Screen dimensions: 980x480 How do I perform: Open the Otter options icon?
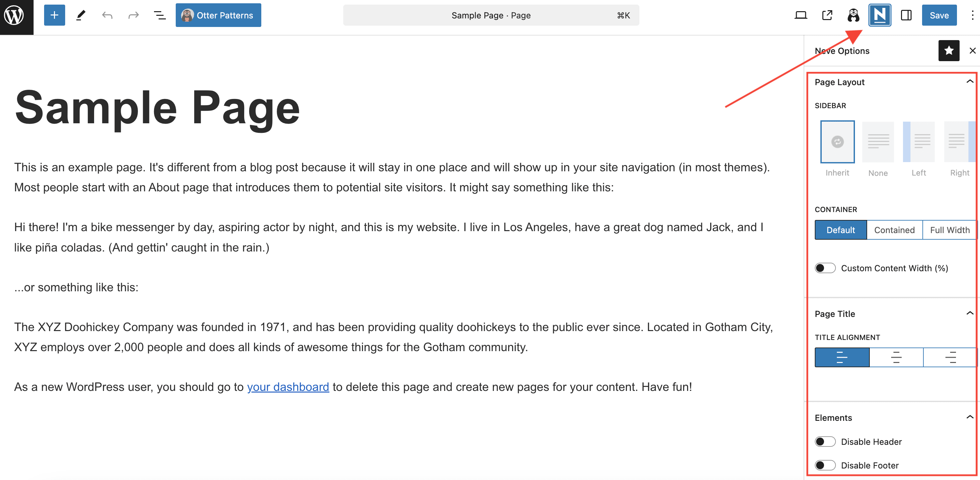853,15
